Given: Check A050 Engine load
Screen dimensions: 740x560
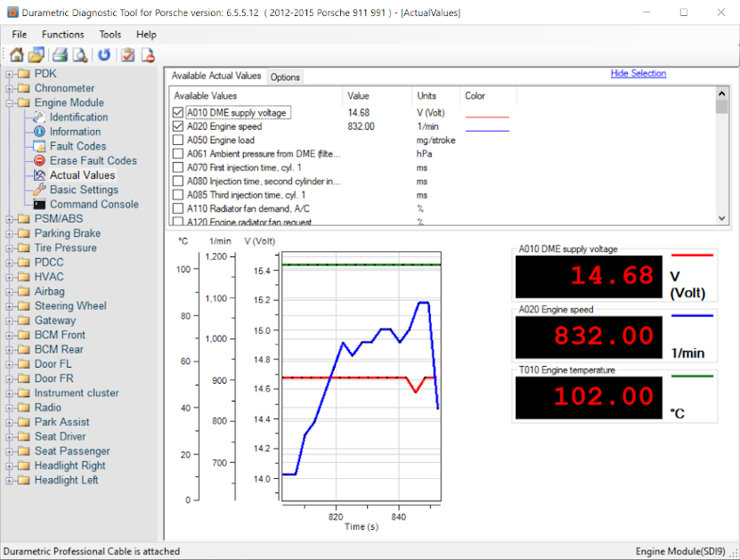Looking at the screenshot, I should coord(178,140).
